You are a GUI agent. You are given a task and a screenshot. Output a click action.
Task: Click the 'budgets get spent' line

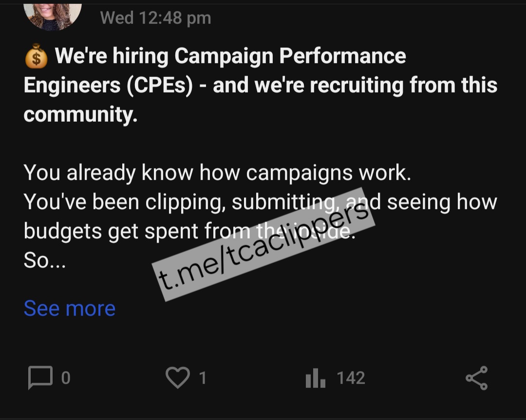point(111,231)
